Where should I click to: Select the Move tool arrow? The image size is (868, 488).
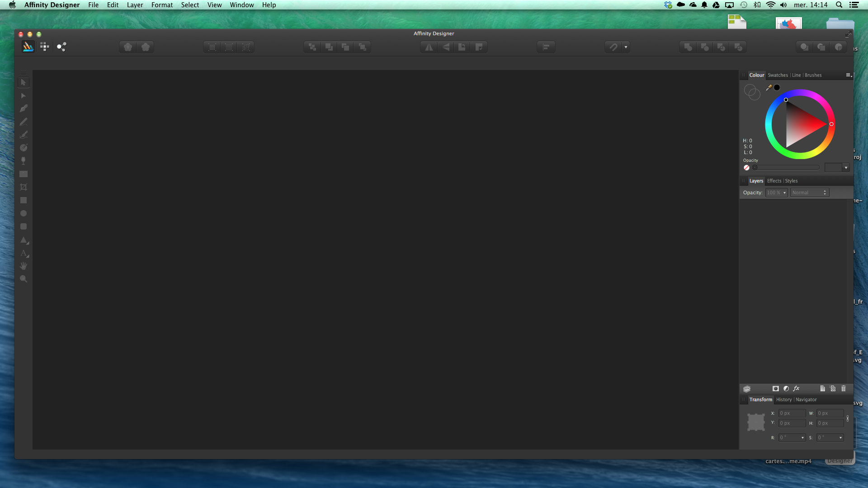tap(24, 82)
